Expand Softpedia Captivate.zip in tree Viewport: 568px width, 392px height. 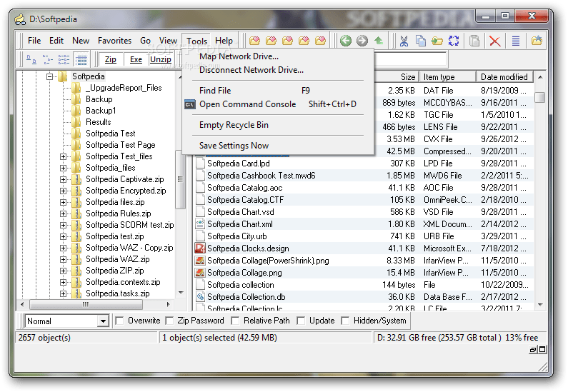63,179
